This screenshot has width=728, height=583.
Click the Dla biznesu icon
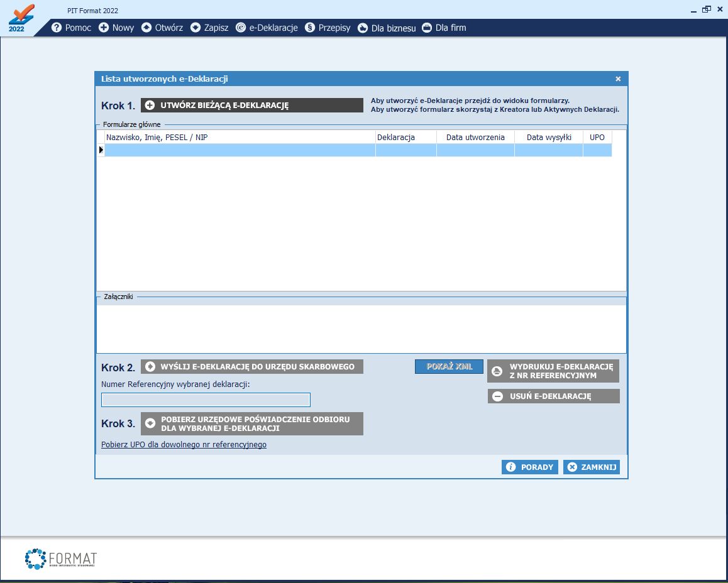click(363, 28)
